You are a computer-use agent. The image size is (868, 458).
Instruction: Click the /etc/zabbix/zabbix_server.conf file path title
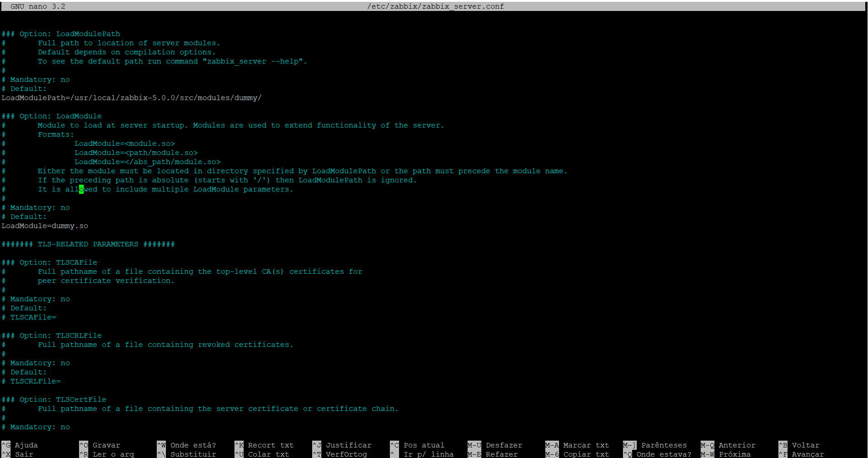click(x=436, y=6)
